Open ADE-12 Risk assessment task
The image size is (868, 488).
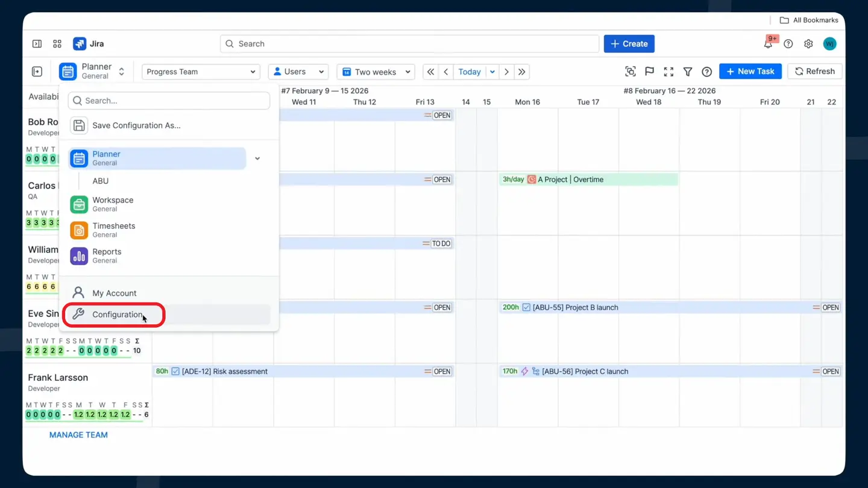(x=303, y=371)
